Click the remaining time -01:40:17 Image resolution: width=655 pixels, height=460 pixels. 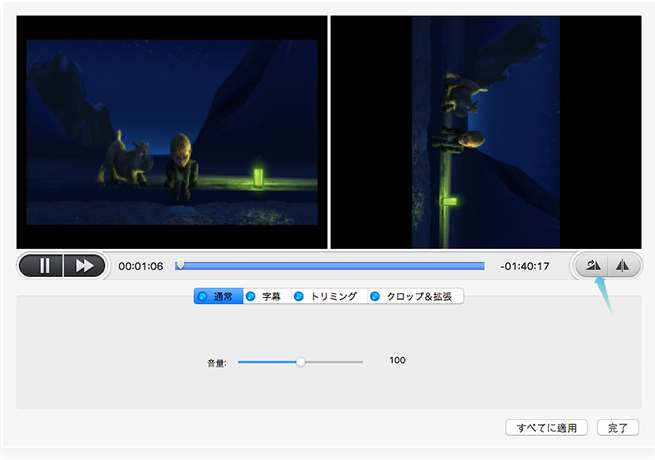525,266
